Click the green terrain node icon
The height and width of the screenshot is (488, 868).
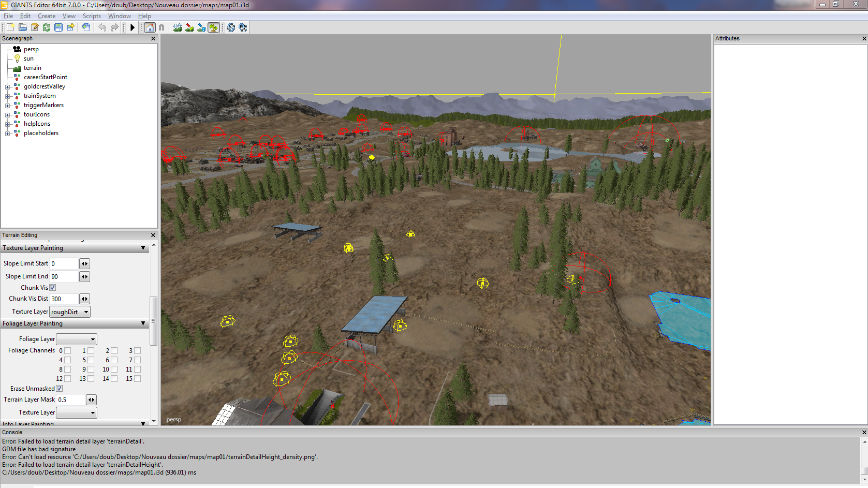[x=17, y=68]
